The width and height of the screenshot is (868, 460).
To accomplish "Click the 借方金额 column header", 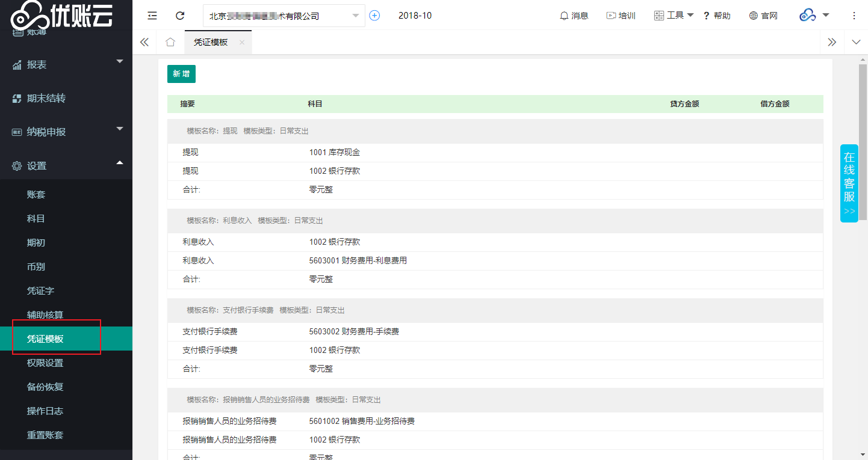I will click(775, 104).
